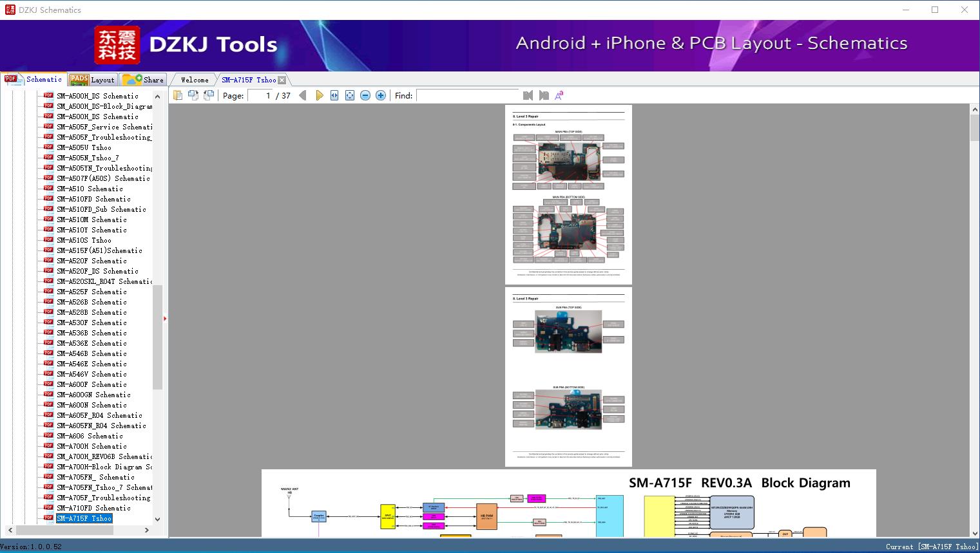Viewport: 980px width, 553px height.
Task: Open SM-A510 Schematic item
Action: click(x=90, y=189)
